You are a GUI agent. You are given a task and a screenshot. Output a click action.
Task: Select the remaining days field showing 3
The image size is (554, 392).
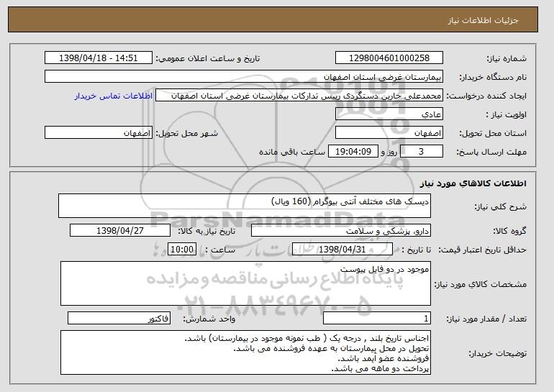pyautogui.click(x=421, y=152)
